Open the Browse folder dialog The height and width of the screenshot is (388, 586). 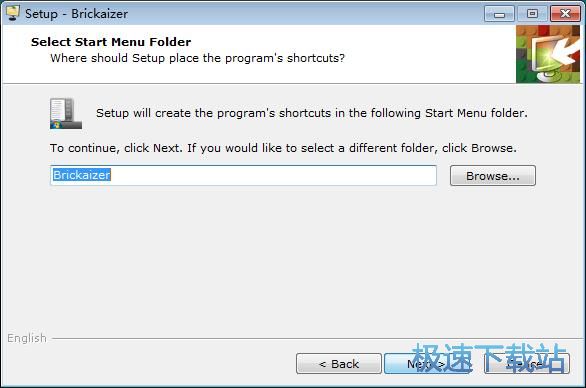coord(493,176)
